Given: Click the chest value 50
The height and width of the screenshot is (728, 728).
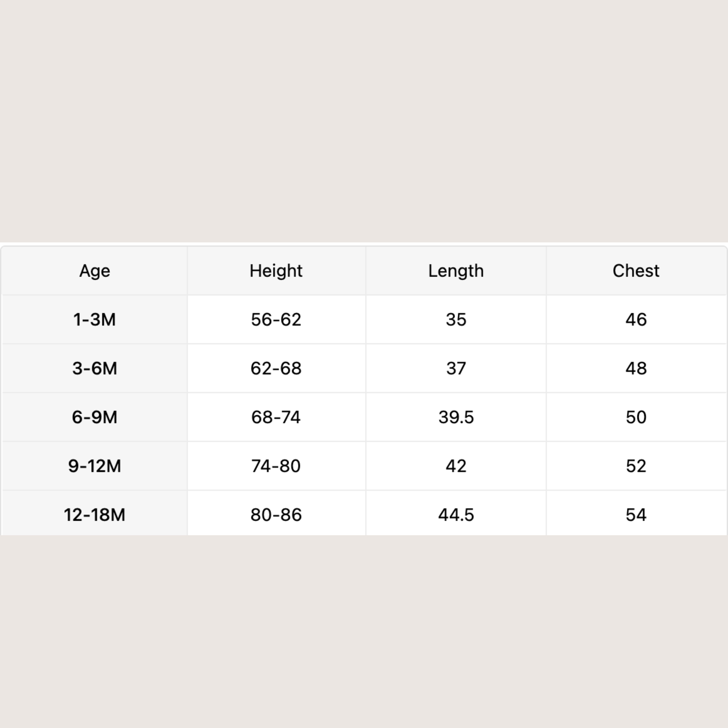Looking at the screenshot, I should [636, 417].
